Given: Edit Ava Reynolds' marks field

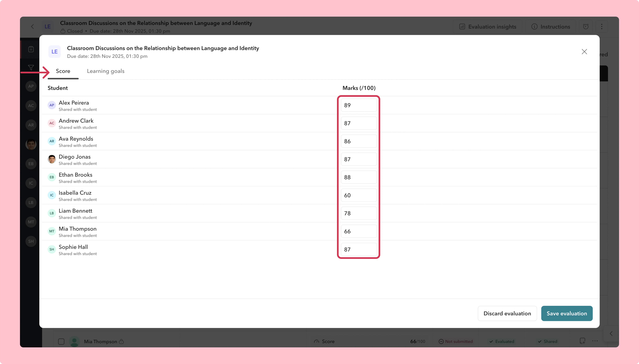Looking at the screenshot, I should click(359, 141).
